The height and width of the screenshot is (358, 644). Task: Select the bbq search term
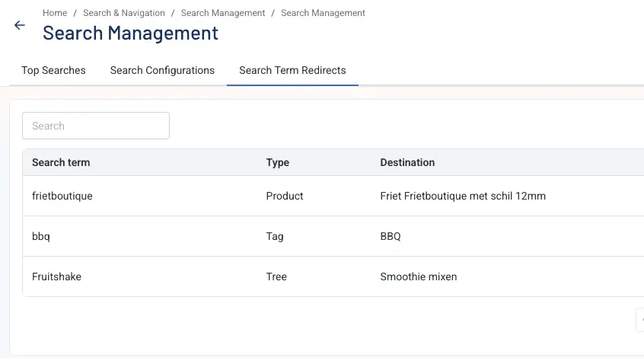[40, 236]
